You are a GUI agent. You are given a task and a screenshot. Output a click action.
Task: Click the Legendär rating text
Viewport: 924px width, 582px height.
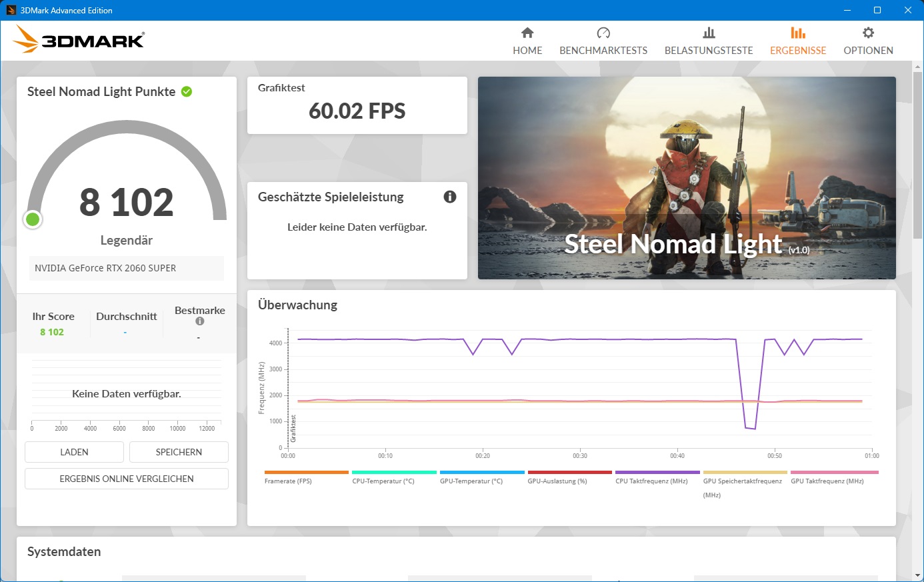tap(127, 240)
